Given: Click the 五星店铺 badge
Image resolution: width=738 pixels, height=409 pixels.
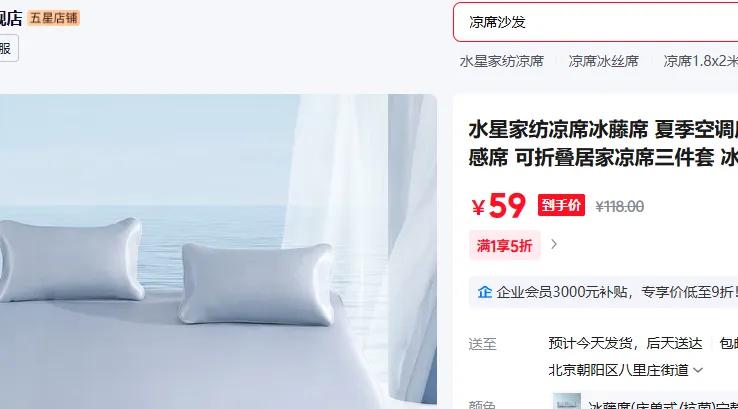Looking at the screenshot, I should click(x=53, y=18).
